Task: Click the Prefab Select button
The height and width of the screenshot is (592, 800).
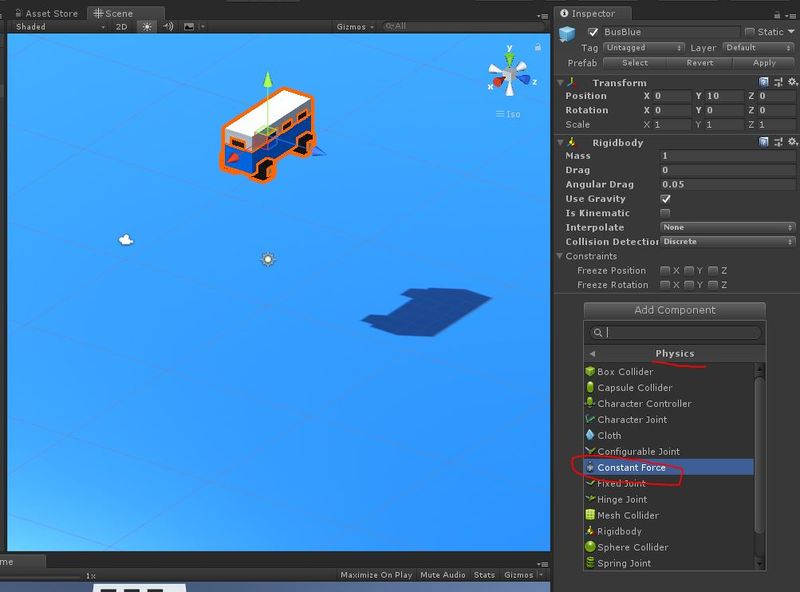Action: pos(635,63)
